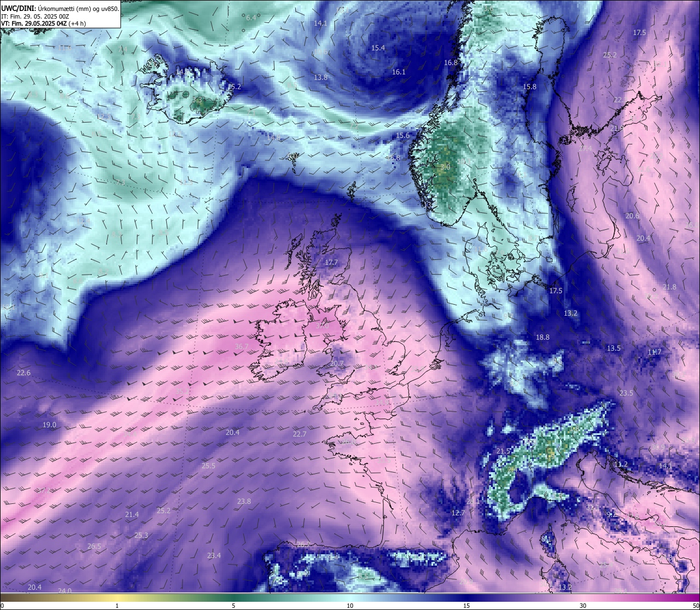700x610 pixels.
Task: Click the 23.8 value on the map
Action: click(x=244, y=501)
